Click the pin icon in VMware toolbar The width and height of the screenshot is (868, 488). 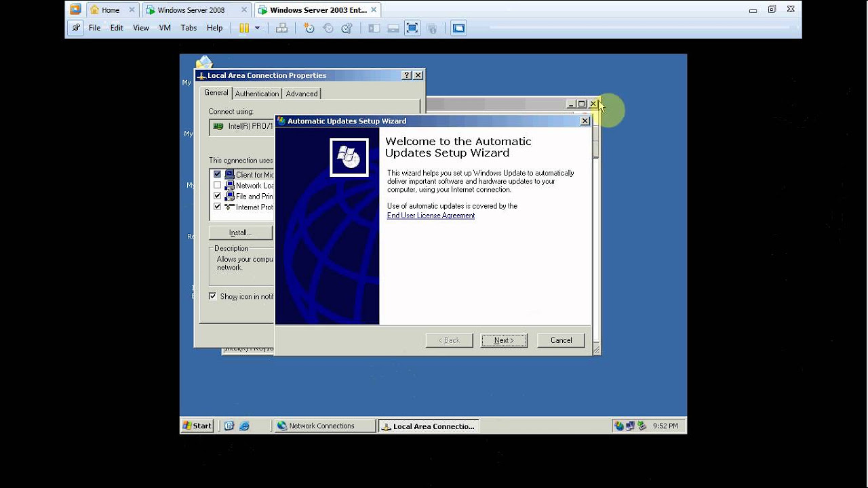[x=76, y=28]
